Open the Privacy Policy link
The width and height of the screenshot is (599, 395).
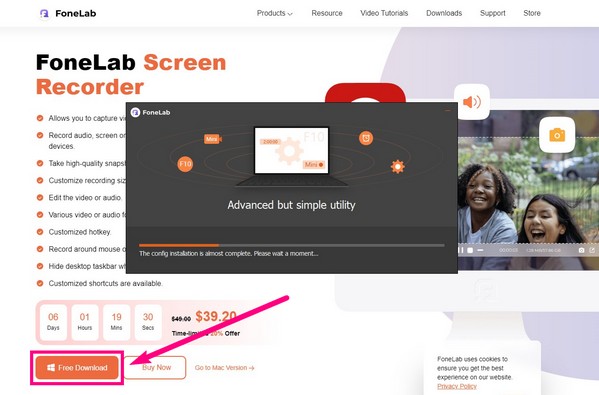pos(457,386)
